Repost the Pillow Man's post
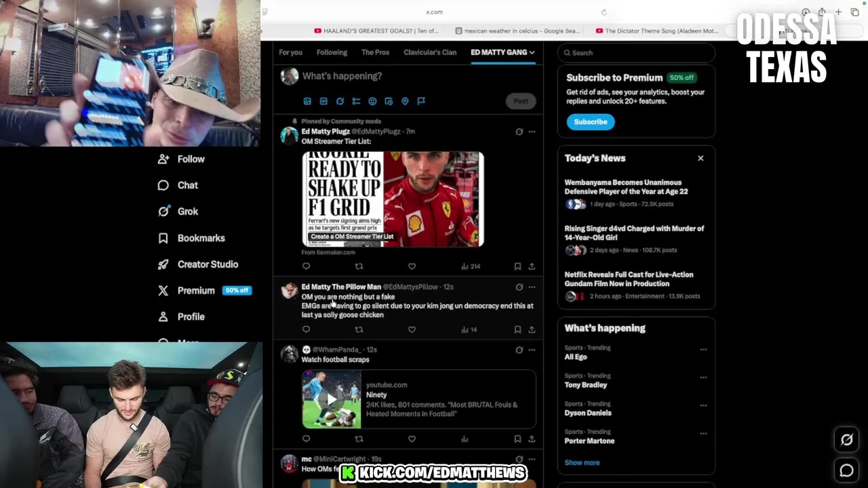This screenshot has width=868, height=488. pos(359,329)
